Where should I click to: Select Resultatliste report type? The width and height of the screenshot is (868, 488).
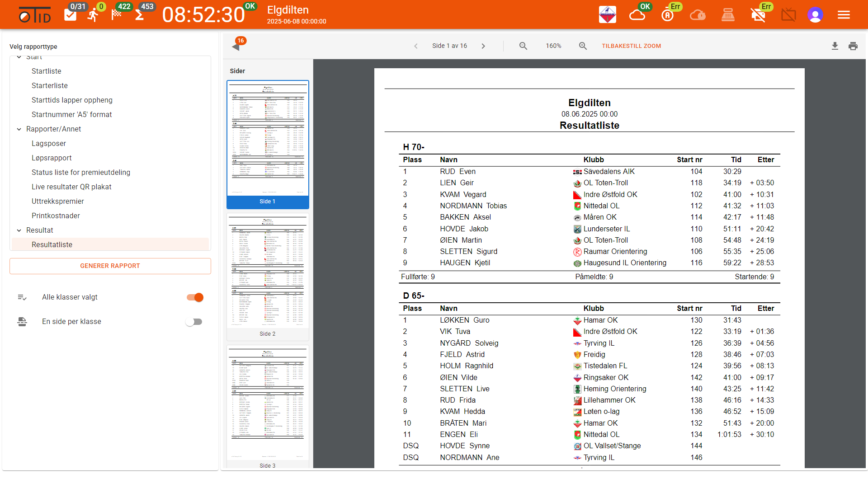[x=110, y=245]
